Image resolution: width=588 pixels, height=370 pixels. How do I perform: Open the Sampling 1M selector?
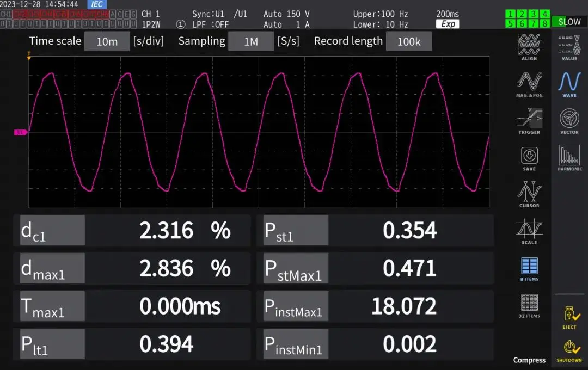point(250,41)
